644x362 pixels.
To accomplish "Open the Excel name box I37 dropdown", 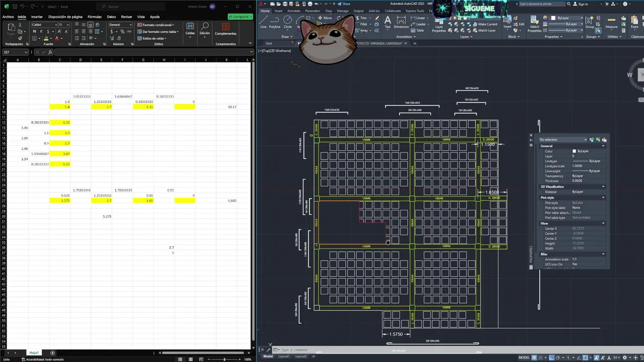I will pyautogui.click(x=26, y=52).
